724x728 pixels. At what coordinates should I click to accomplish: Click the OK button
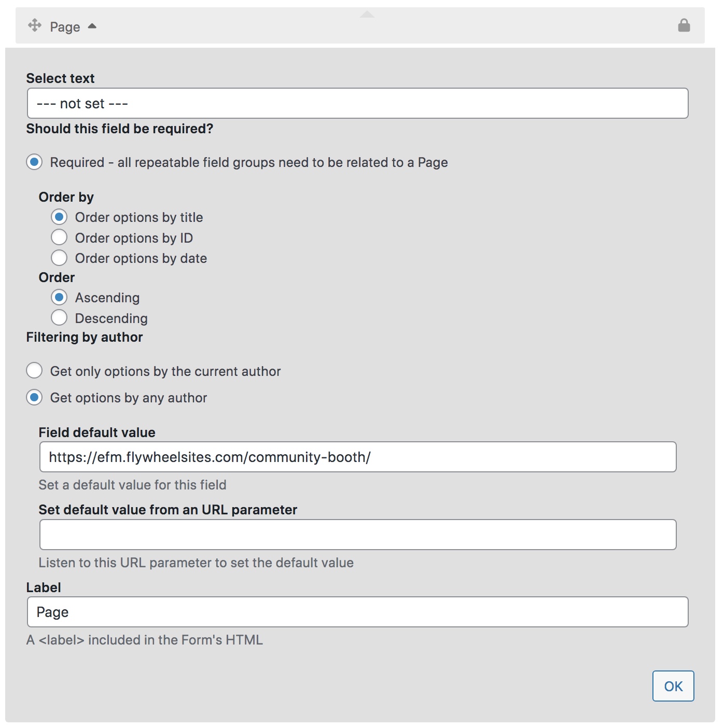tap(673, 686)
